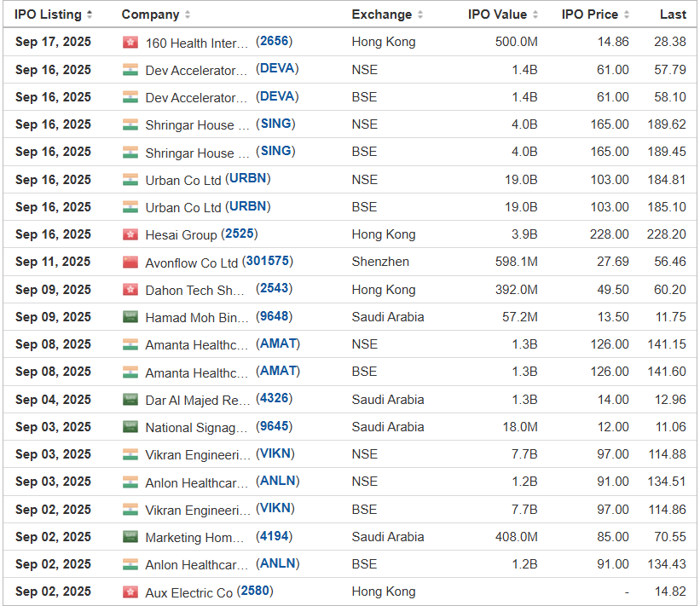This screenshot has height=606, width=700.
Task: Select the IPO value '598.1M'
Action: point(517,262)
